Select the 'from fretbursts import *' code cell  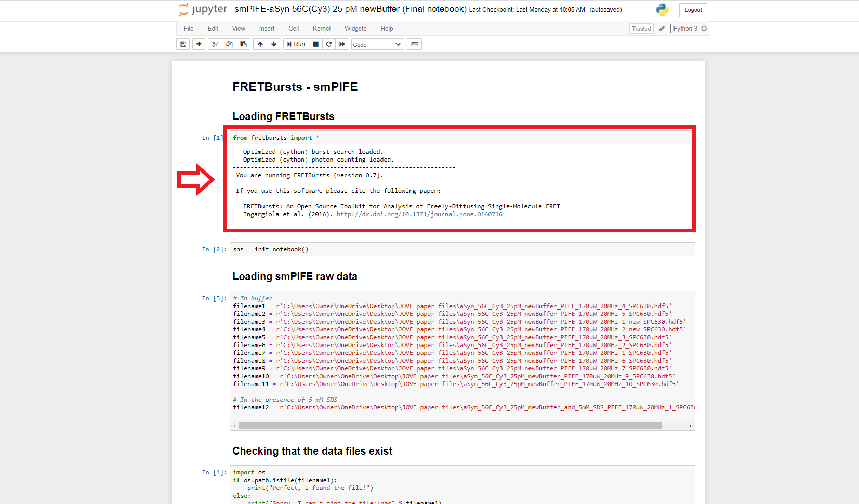pyautogui.click(x=462, y=138)
